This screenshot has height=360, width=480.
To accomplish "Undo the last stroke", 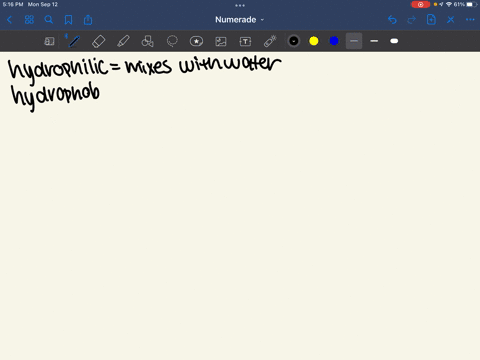I will [x=392, y=20].
